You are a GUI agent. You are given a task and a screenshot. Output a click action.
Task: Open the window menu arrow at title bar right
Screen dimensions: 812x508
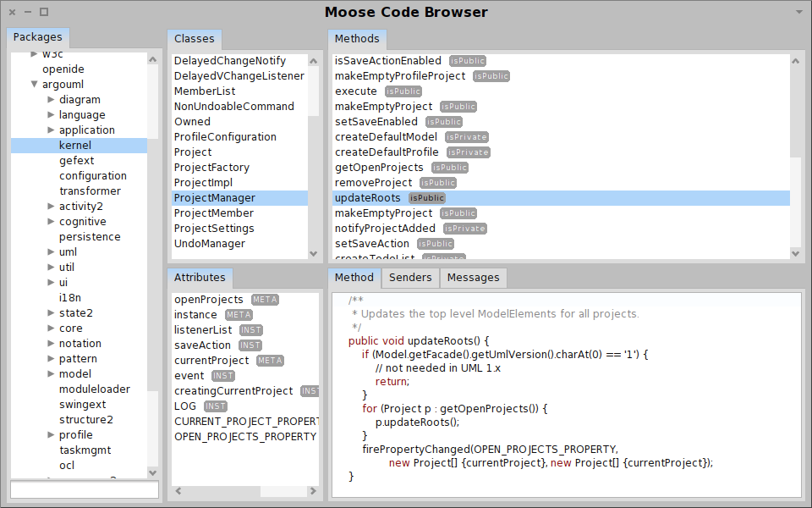pyautogui.click(x=798, y=11)
